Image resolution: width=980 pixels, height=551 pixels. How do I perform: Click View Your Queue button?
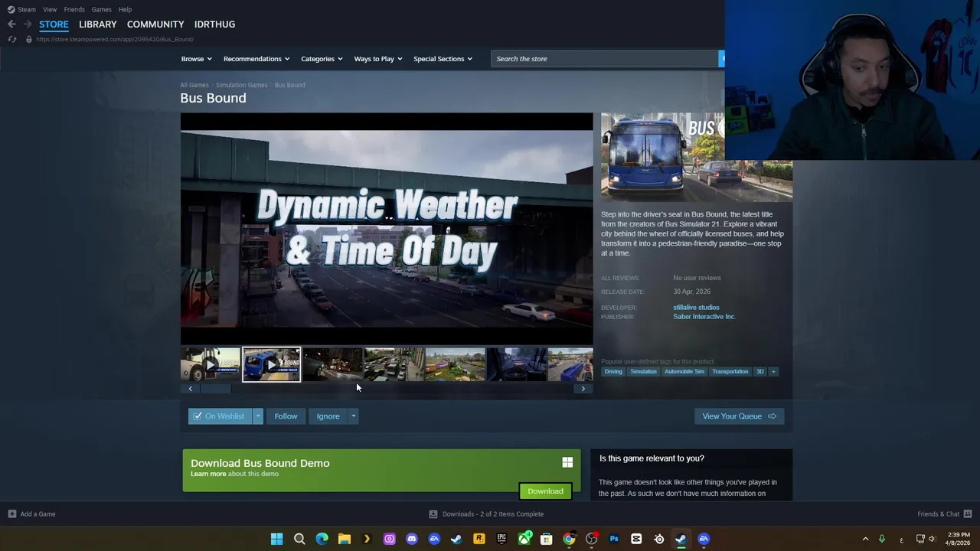coord(739,416)
